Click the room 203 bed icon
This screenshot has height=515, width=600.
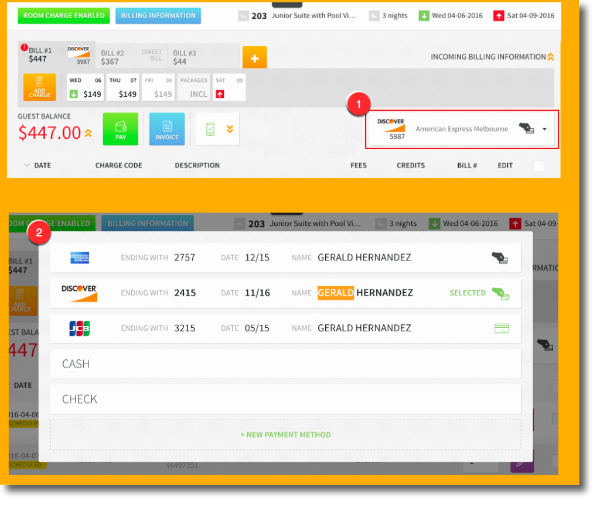coord(243,16)
